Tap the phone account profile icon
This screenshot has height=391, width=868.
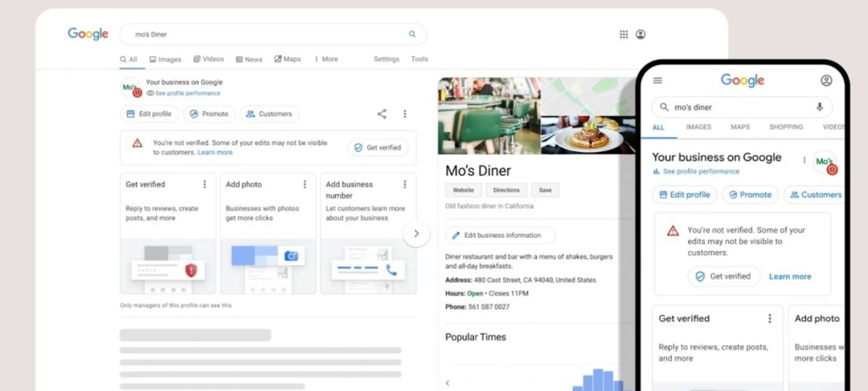(x=826, y=80)
